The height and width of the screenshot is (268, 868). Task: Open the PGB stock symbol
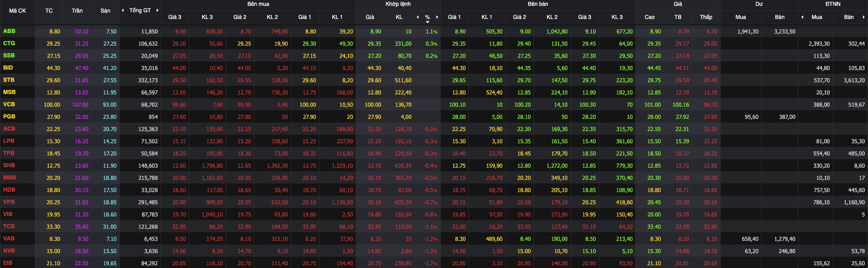[9, 117]
